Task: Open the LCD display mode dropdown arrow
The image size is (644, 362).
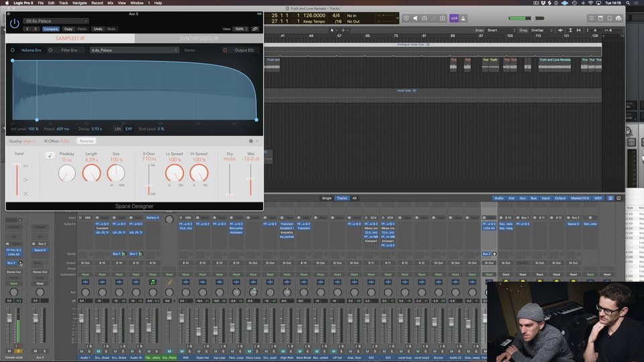Action: [x=397, y=19]
